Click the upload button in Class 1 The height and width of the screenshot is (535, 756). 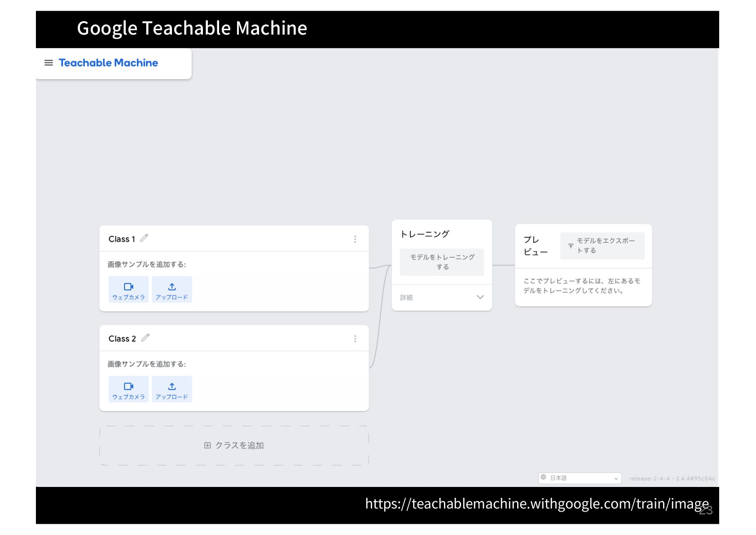pos(172,290)
